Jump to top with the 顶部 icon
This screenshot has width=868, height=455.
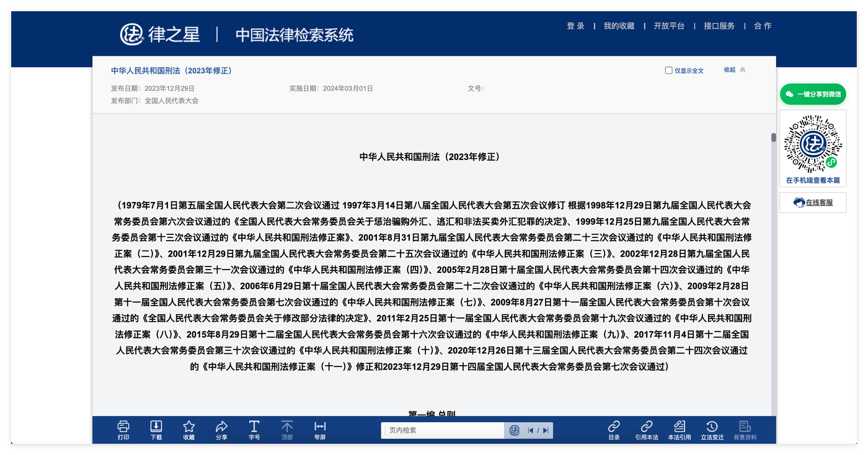[x=287, y=426]
